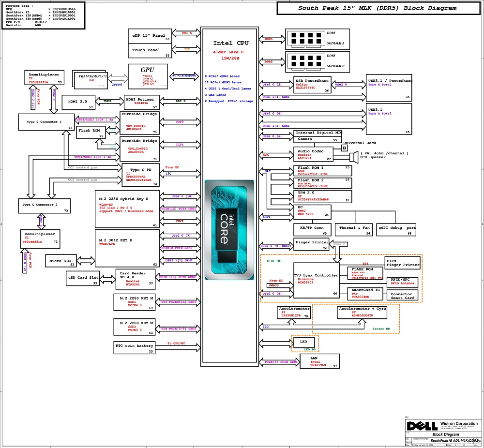Click the "TMDS" arrow label
Image resolution: width=484 pixels, height=448 pixels.
point(107,101)
